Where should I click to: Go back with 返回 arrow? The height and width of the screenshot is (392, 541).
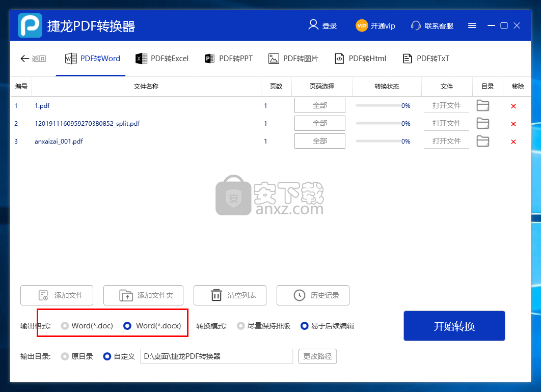[x=33, y=59]
